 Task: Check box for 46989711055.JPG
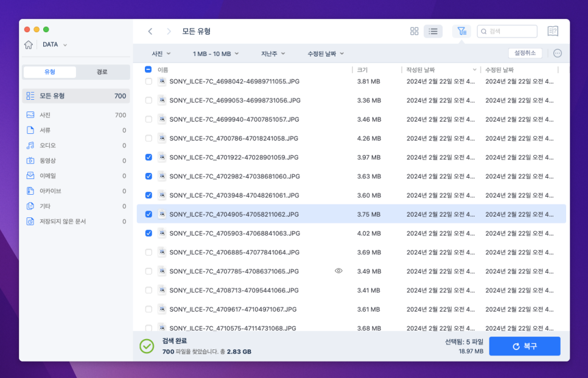(x=149, y=82)
